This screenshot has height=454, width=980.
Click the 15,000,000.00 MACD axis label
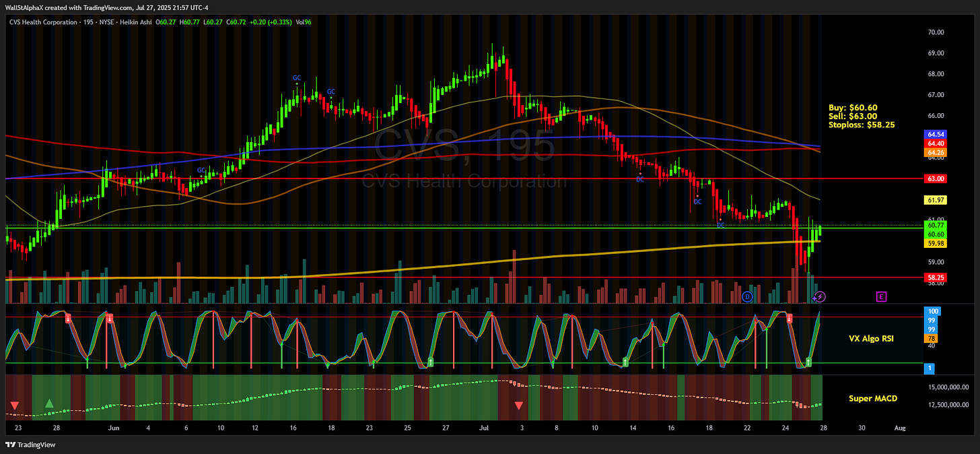pos(950,387)
